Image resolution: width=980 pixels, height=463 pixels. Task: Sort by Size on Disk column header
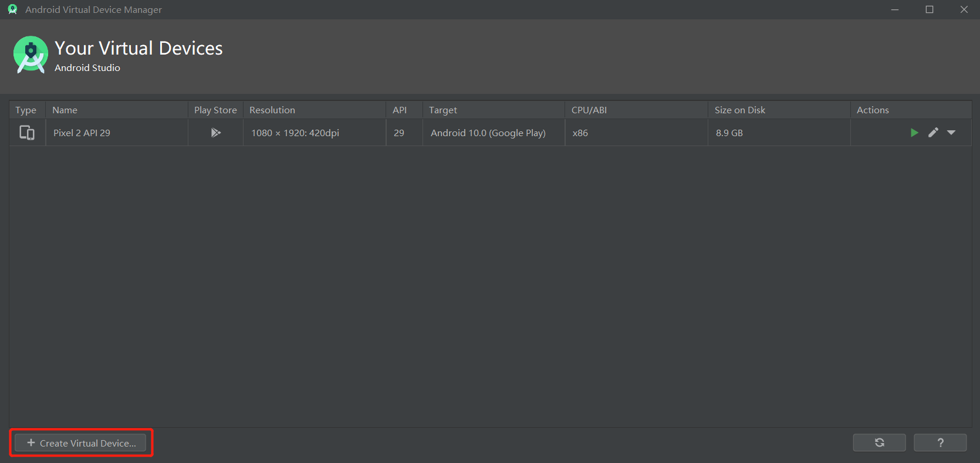pos(779,110)
